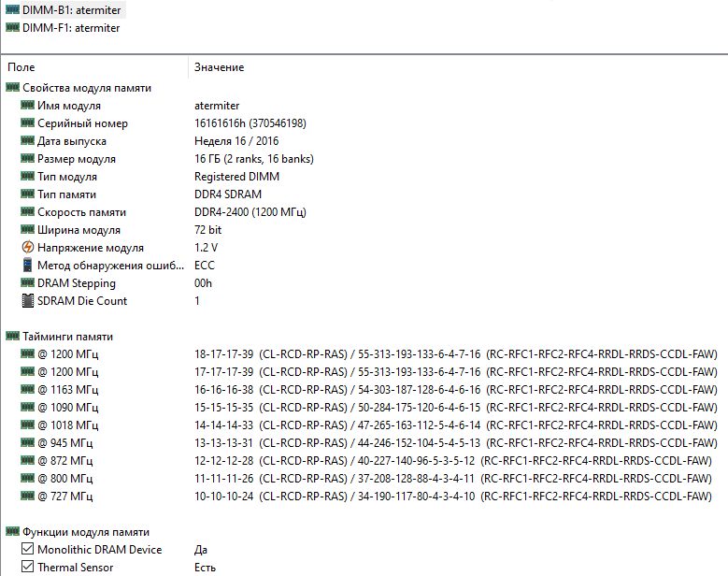Click the icon beside @ 1090 МГц

click(27, 407)
